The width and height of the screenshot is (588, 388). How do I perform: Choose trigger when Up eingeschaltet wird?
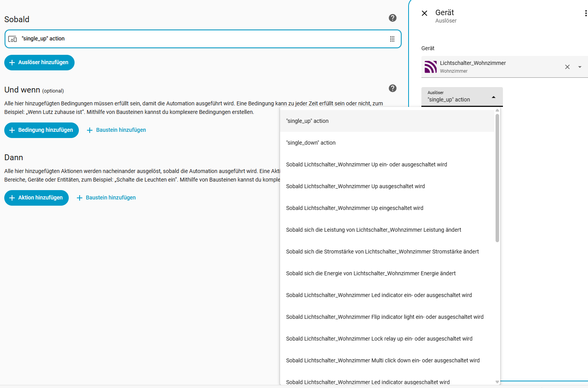coord(355,208)
